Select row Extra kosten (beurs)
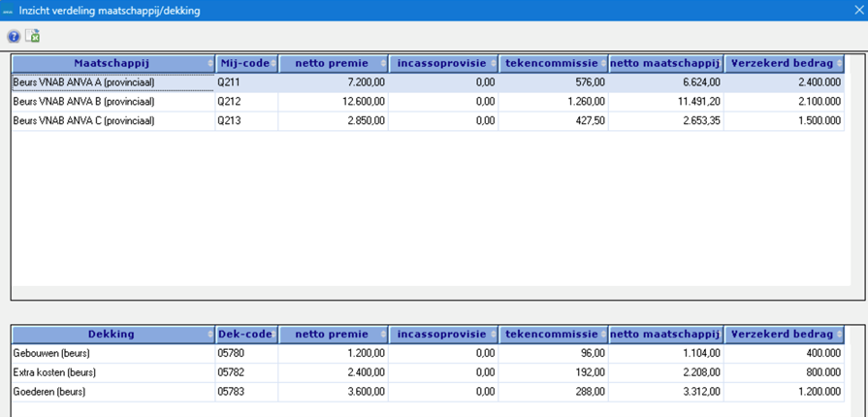This screenshot has width=868, height=417. 429,372
